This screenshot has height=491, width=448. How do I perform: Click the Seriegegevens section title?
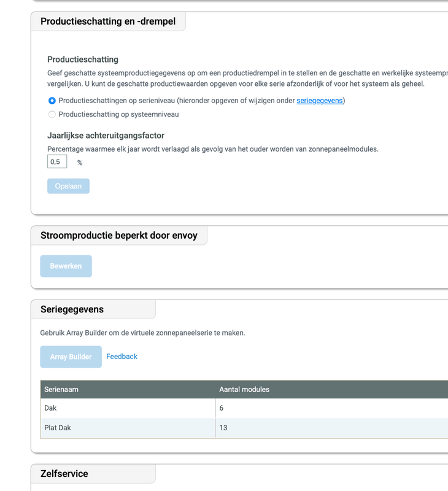pos(72,309)
